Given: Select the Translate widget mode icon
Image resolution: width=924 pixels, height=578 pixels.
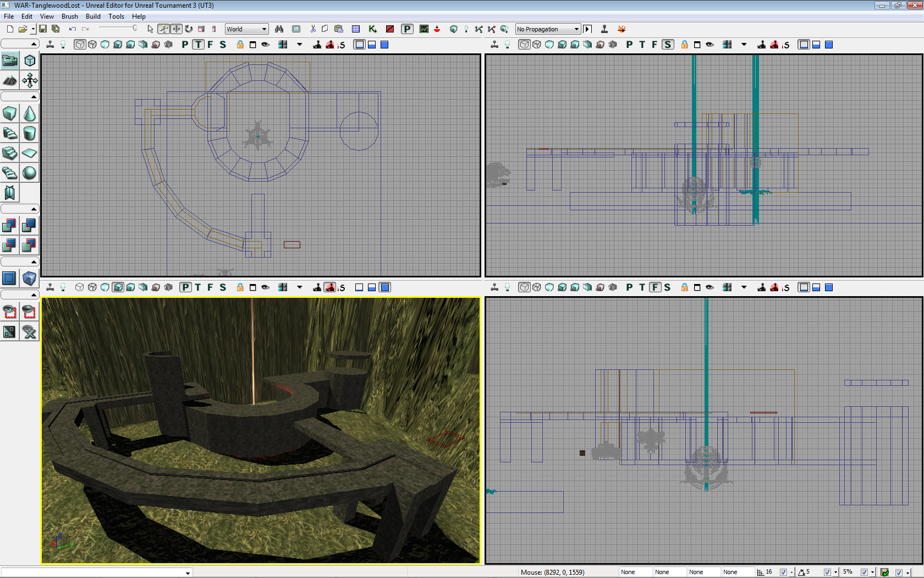Looking at the screenshot, I should pyautogui.click(x=176, y=29).
